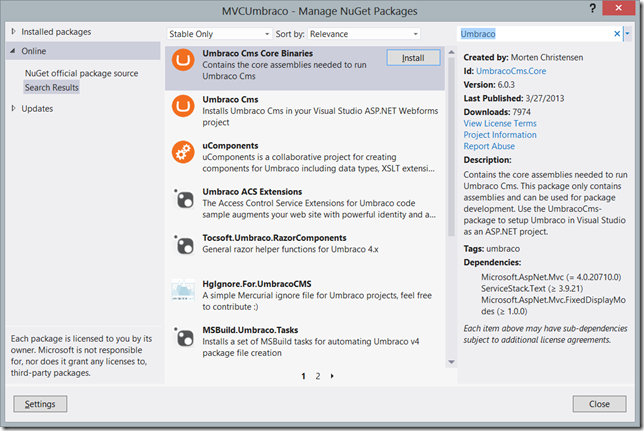
Task: Select the Umbraco Cms package title
Action: pos(230,99)
